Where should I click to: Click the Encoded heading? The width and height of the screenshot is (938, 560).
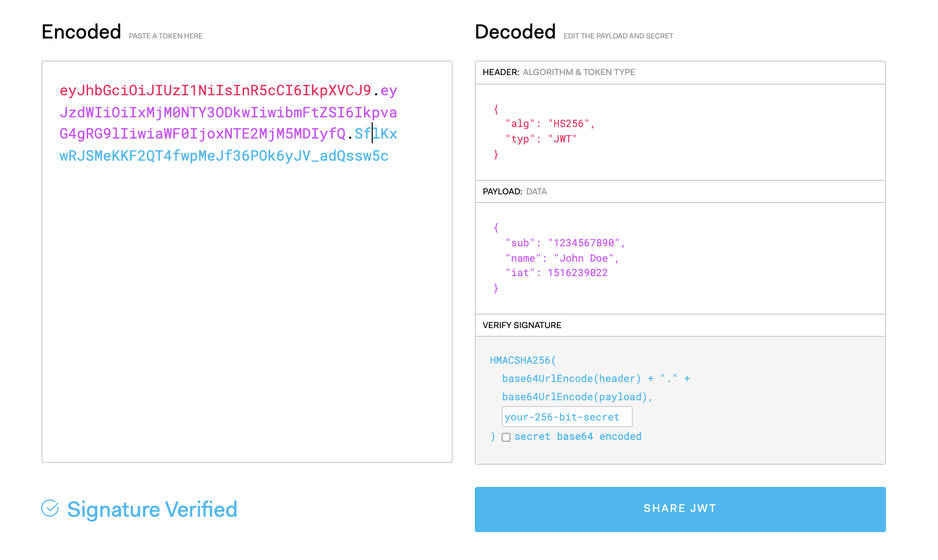pyautogui.click(x=81, y=32)
